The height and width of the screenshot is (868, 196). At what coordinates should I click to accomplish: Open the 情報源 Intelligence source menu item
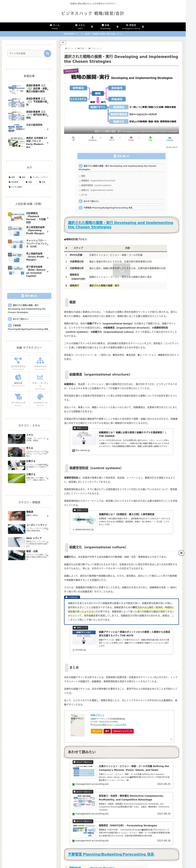coord(131,27)
